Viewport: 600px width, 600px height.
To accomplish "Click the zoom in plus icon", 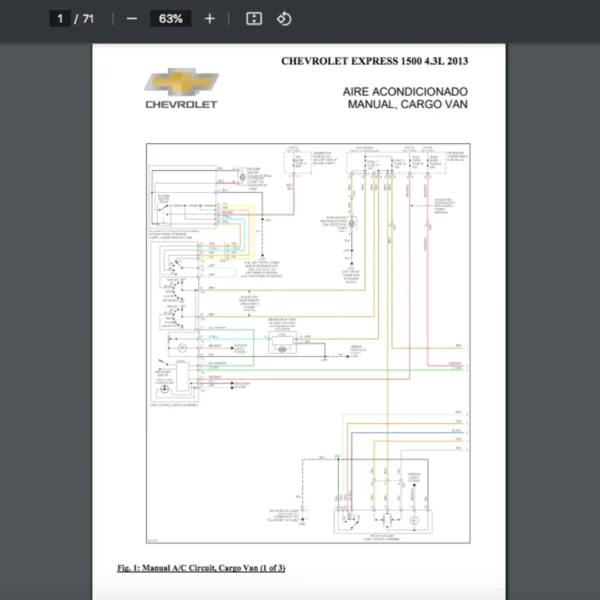I will (209, 19).
